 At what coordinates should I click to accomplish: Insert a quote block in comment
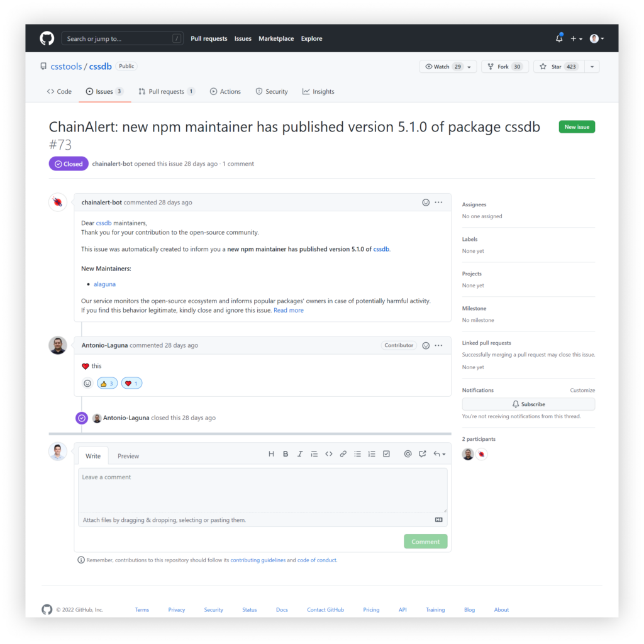click(314, 454)
